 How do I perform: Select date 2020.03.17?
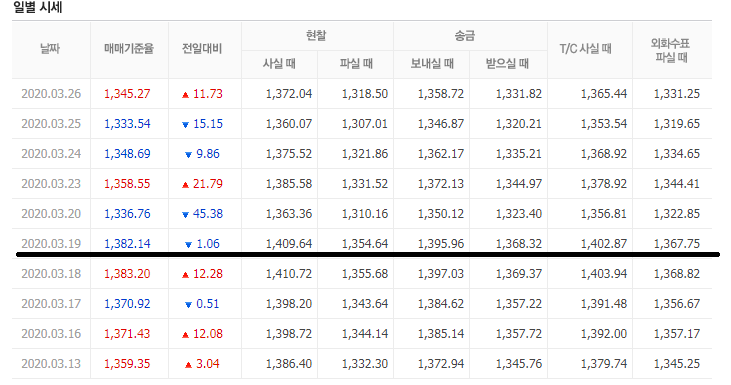(x=51, y=303)
